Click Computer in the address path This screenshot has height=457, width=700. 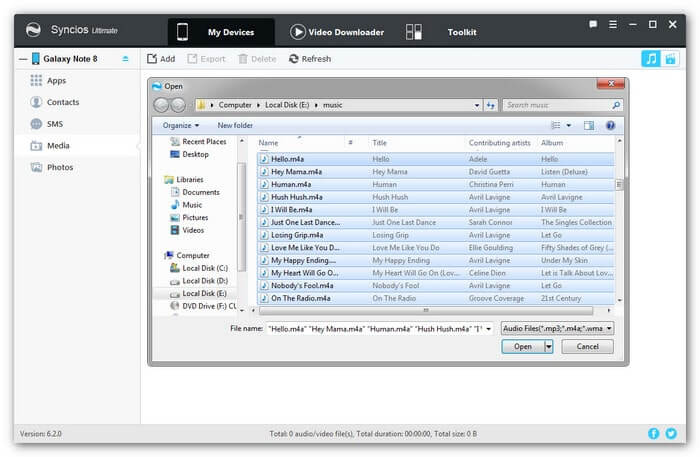235,105
